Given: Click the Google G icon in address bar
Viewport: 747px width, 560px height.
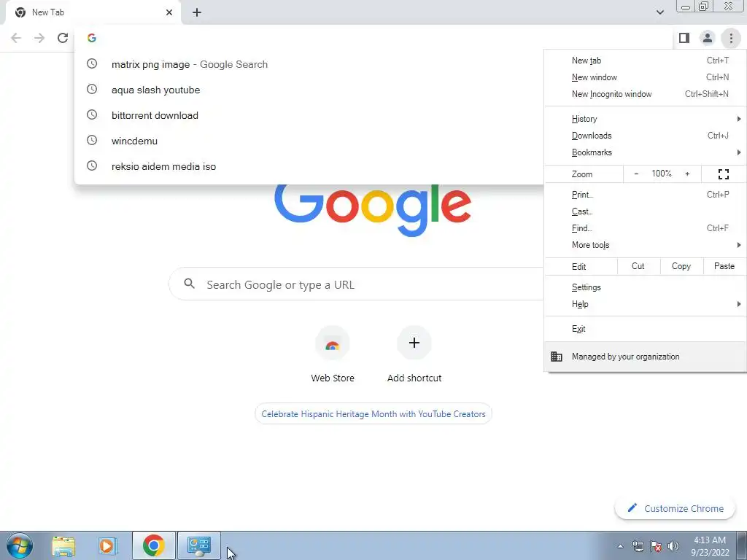Looking at the screenshot, I should tap(91, 38).
